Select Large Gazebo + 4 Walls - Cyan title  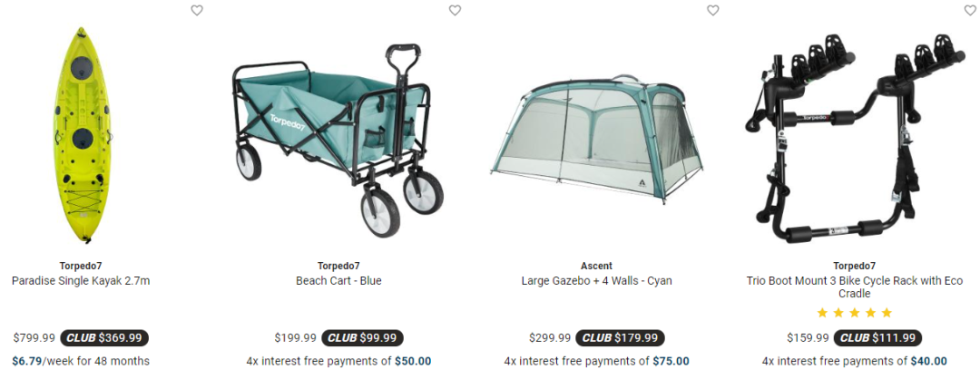pyautogui.click(x=597, y=281)
